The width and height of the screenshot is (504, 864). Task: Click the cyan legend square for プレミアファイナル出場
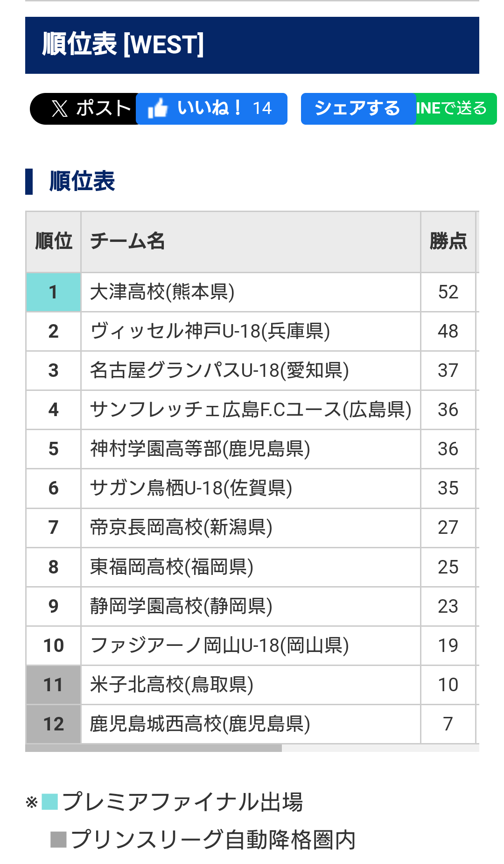[x=49, y=802]
